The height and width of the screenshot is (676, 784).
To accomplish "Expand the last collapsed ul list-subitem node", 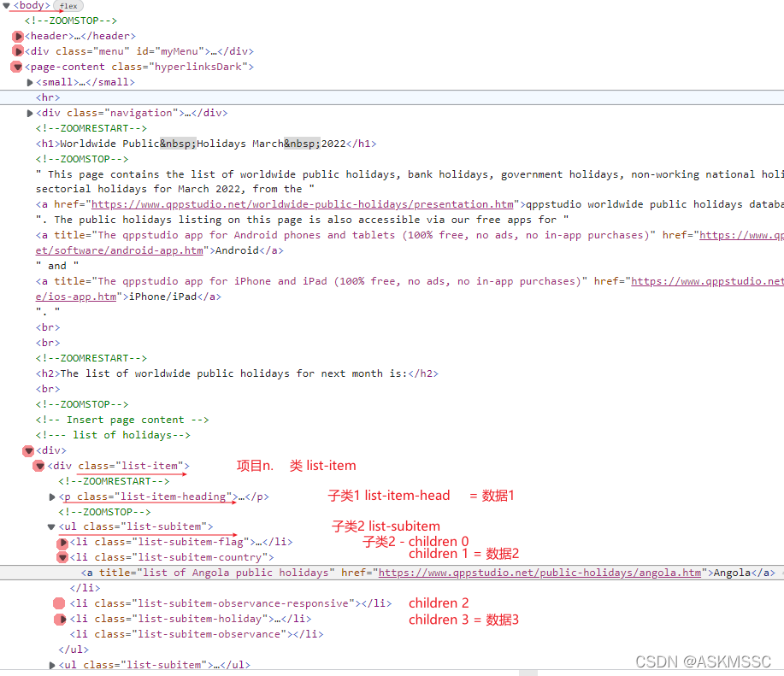I will pos(52,665).
